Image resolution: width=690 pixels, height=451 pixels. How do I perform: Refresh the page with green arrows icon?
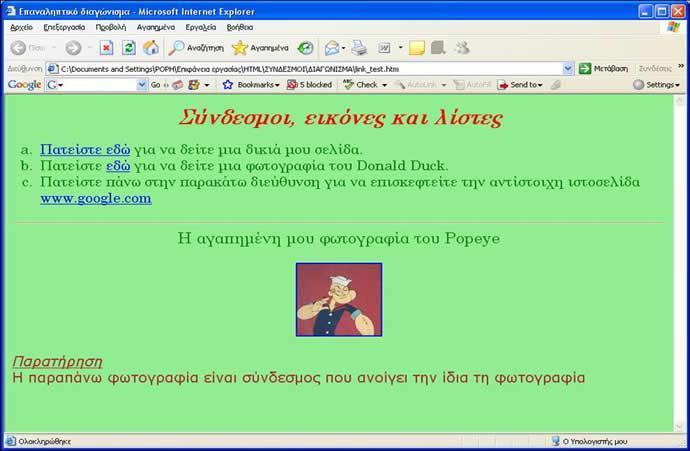click(128, 48)
